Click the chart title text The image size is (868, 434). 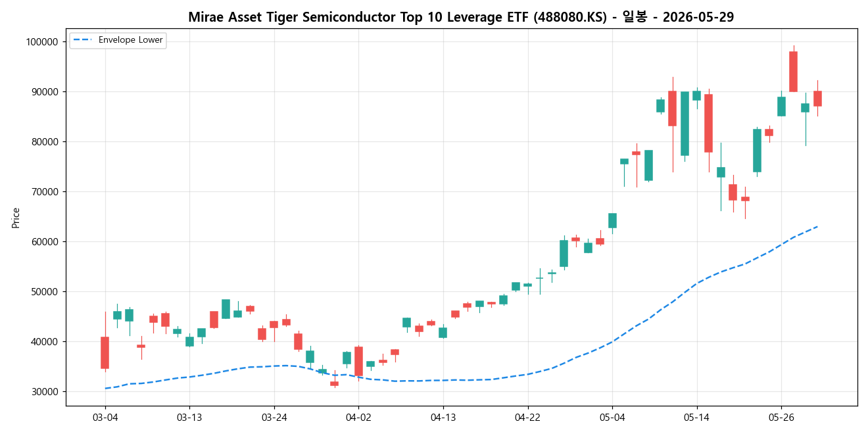coord(461,17)
